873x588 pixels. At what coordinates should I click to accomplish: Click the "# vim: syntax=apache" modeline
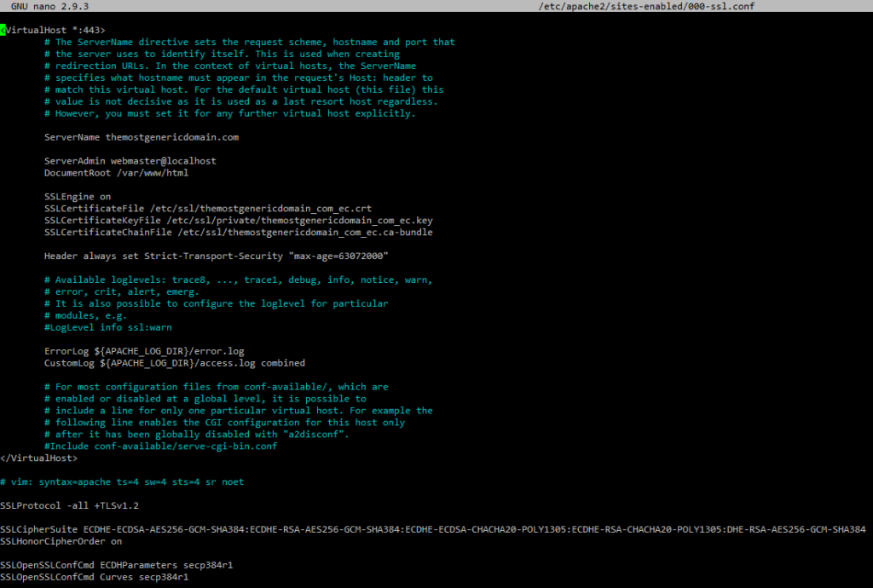122,482
